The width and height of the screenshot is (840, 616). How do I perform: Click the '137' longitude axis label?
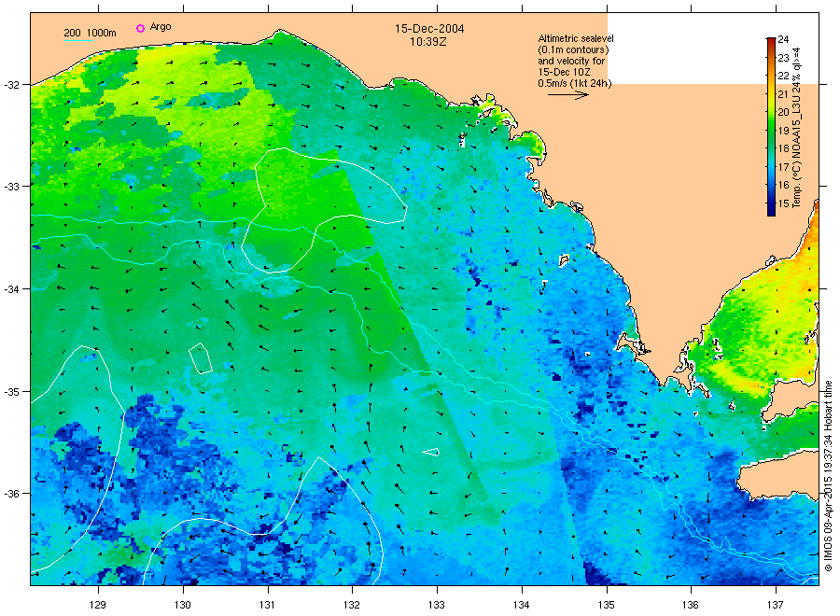tap(776, 605)
